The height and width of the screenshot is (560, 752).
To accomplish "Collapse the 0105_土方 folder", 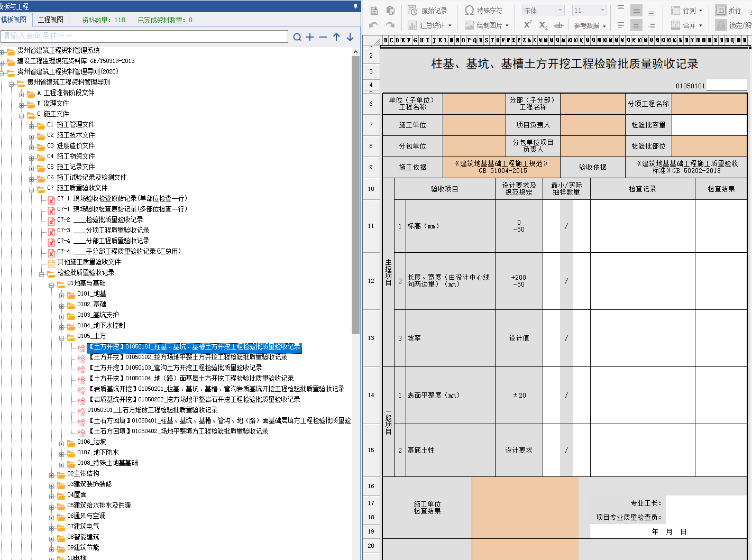I will tap(62, 338).
